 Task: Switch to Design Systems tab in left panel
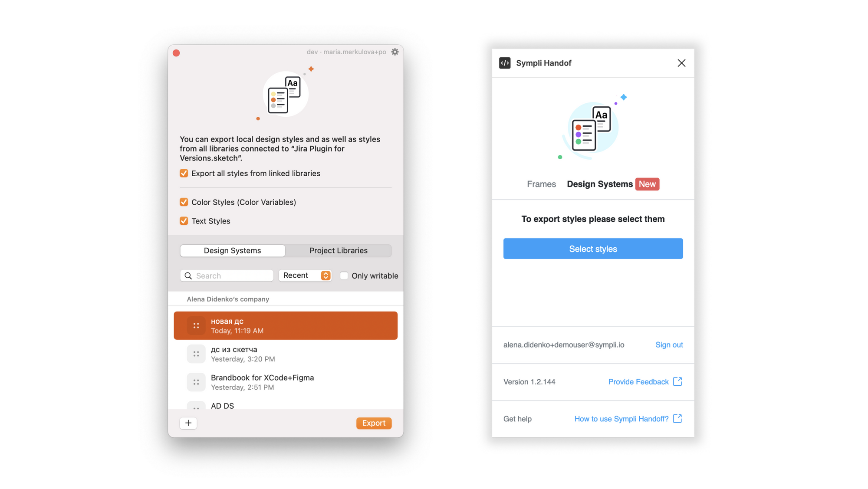point(233,250)
